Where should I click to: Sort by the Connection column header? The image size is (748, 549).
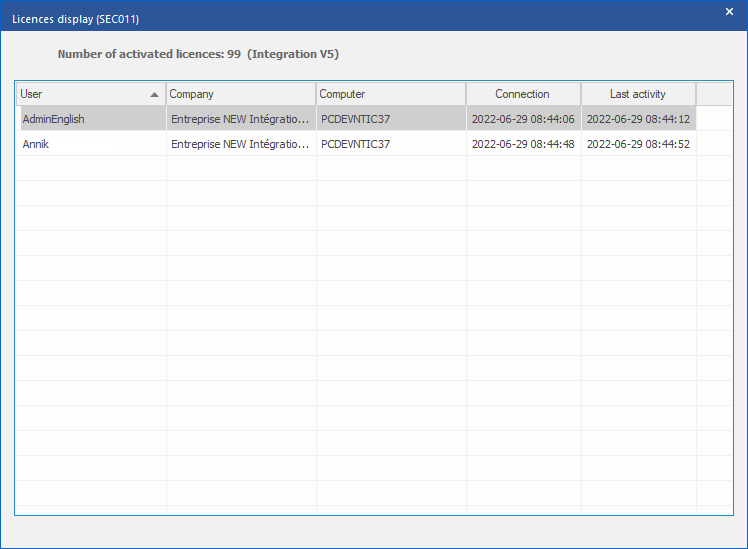tap(522, 94)
